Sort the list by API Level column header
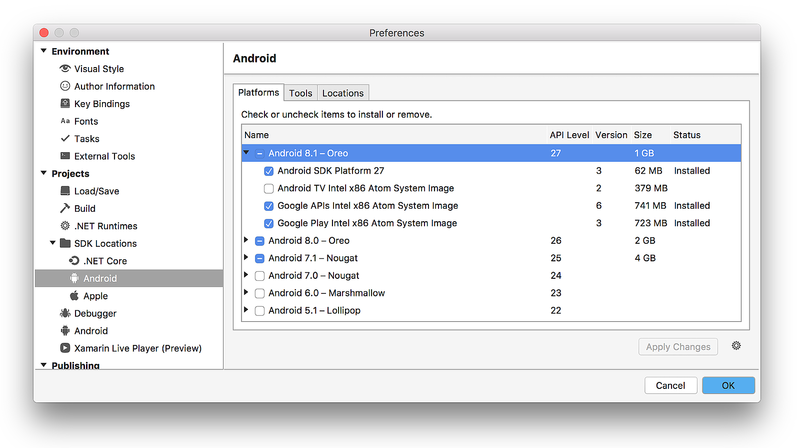The image size is (800, 448). 569,135
